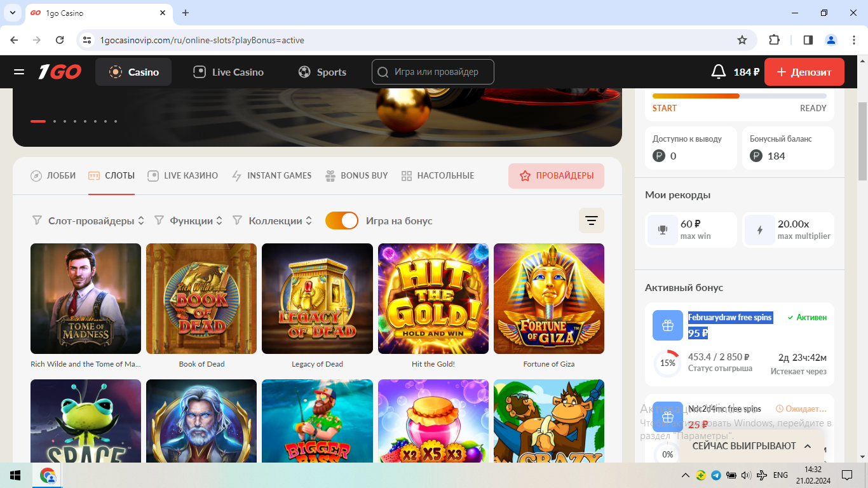
Task: Click the page vertical scrollbar
Action: pos(862,141)
